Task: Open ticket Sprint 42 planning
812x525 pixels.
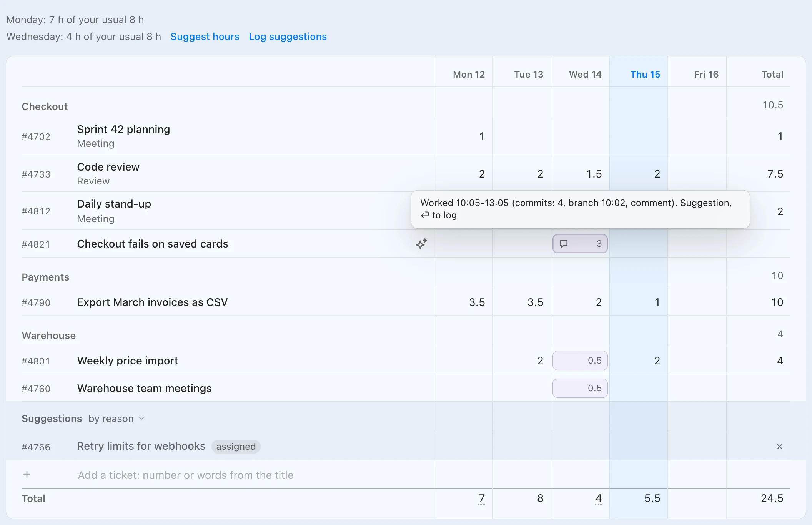Action: (123, 129)
